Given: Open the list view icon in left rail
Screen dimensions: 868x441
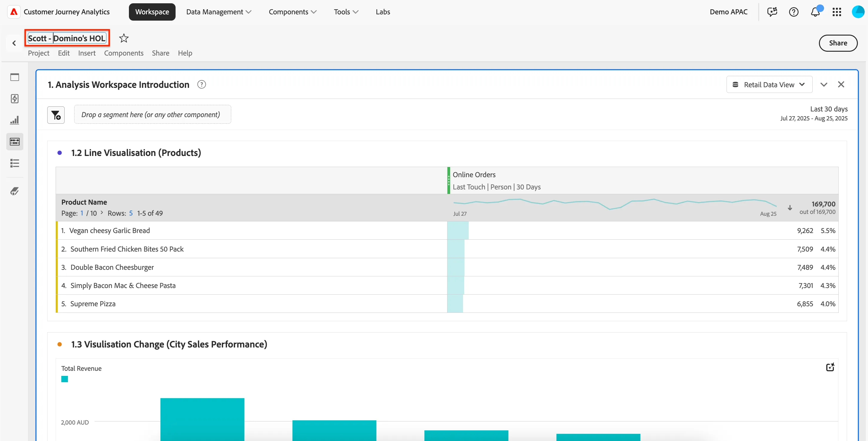Looking at the screenshot, I should pyautogui.click(x=14, y=163).
